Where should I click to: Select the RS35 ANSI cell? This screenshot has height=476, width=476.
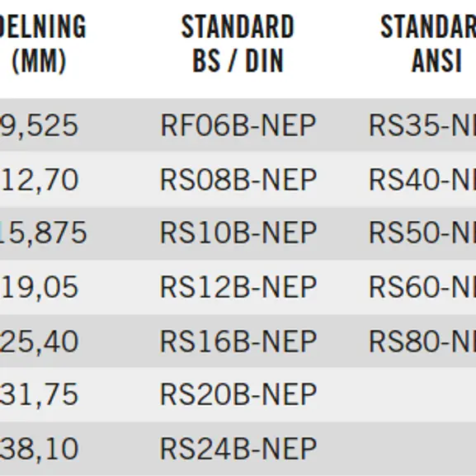tap(422, 125)
